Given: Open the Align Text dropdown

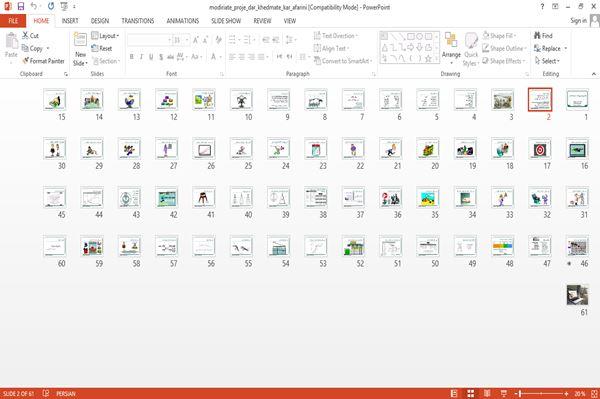Looking at the screenshot, I should point(331,48).
